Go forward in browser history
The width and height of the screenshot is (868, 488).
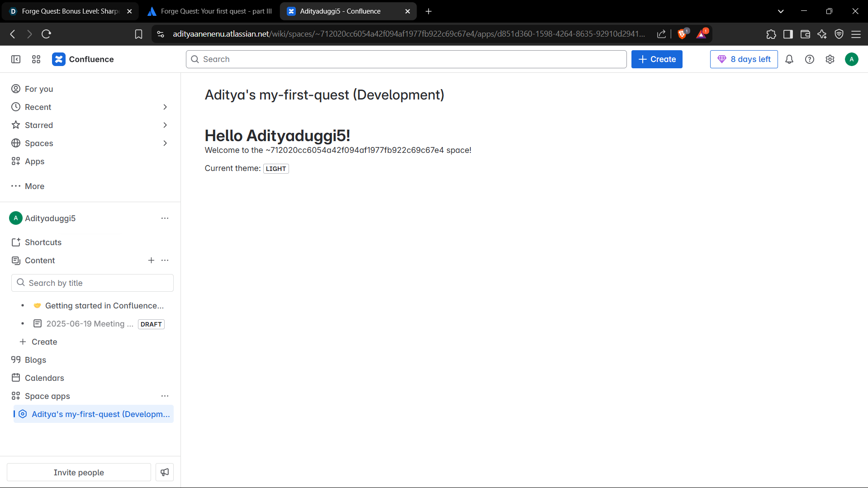[x=29, y=34]
